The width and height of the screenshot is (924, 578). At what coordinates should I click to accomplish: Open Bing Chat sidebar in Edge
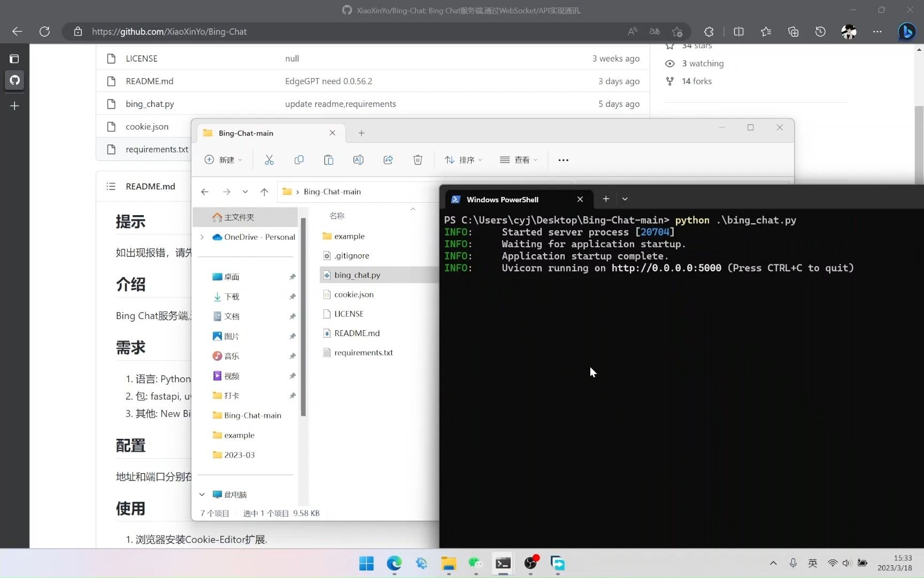tap(907, 32)
